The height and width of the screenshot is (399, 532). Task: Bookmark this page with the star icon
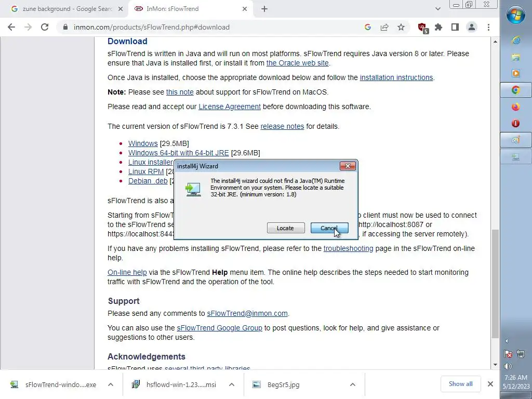(401, 27)
